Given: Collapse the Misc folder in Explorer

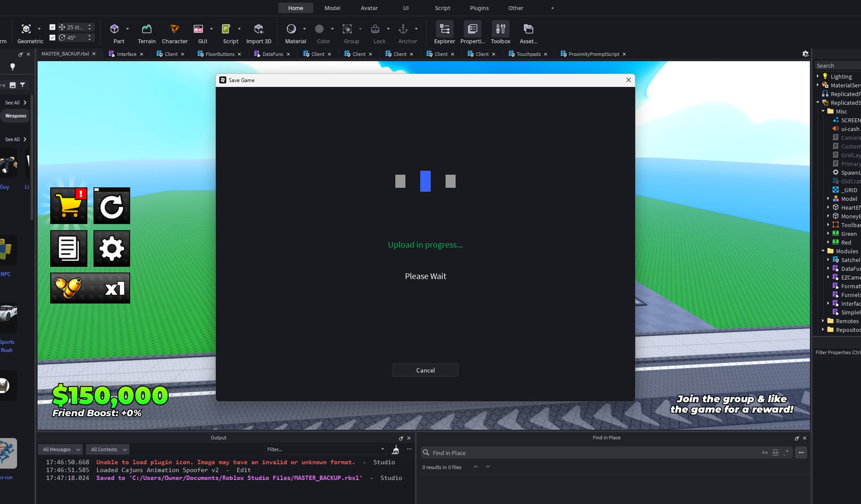Looking at the screenshot, I should click(823, 111).
